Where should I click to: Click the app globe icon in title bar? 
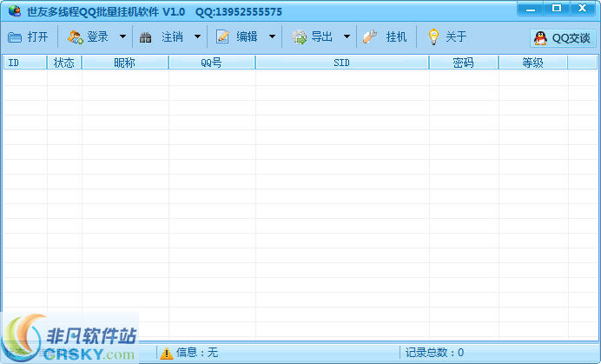coord(15,10)
